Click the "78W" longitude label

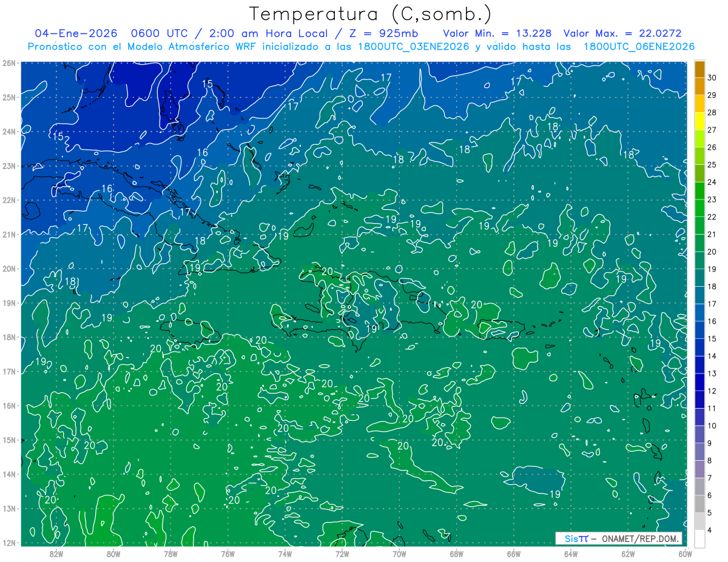tap(170, 554)
